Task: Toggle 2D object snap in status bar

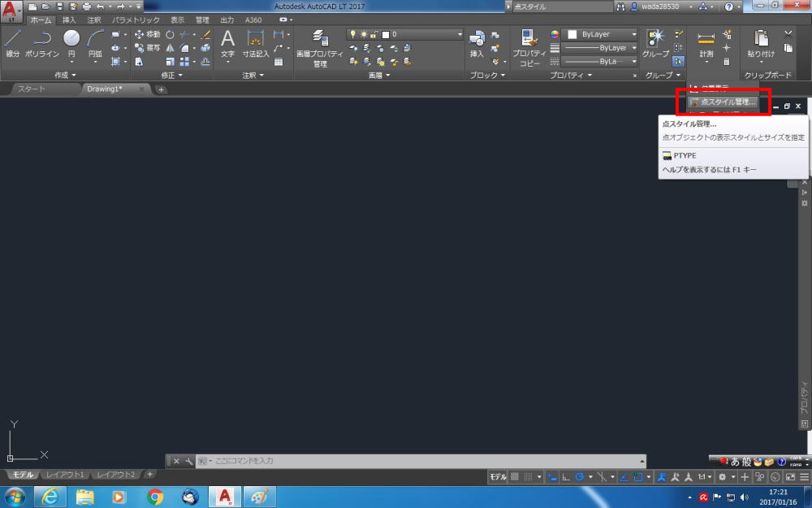Action: (638, 477)
